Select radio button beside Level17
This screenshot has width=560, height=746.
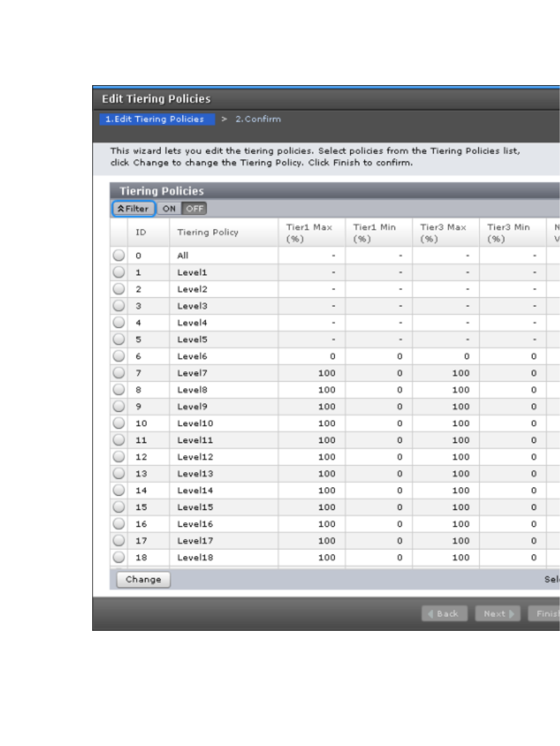(119, 540)
